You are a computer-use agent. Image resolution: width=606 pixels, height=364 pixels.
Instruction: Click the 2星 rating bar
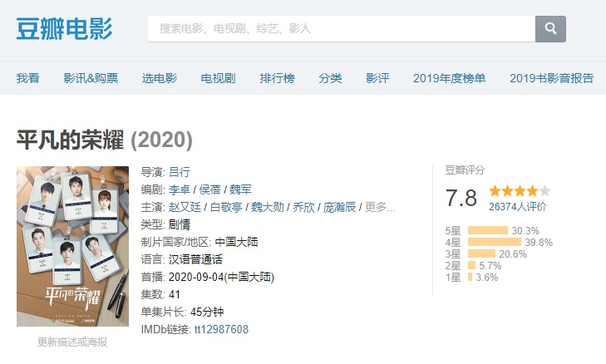coord(471,265)
